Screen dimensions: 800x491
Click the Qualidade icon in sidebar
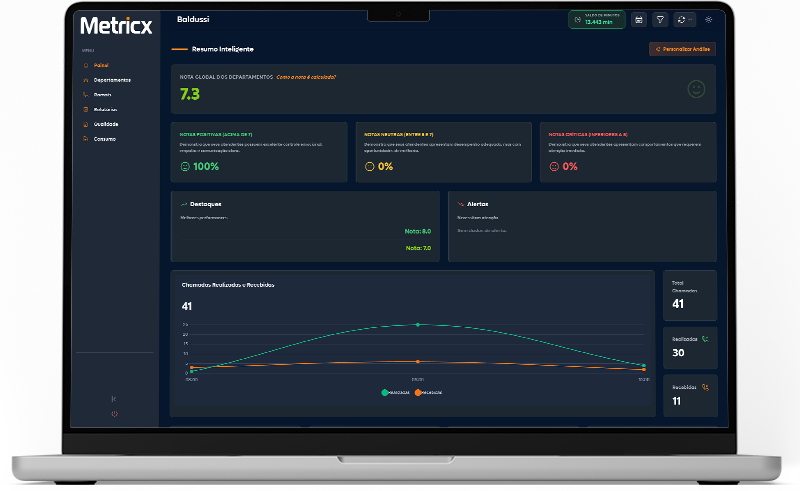85,124
